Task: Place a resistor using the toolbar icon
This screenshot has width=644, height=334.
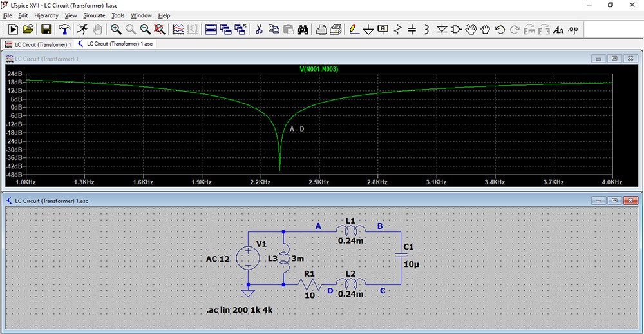Action: coord(397,29)
